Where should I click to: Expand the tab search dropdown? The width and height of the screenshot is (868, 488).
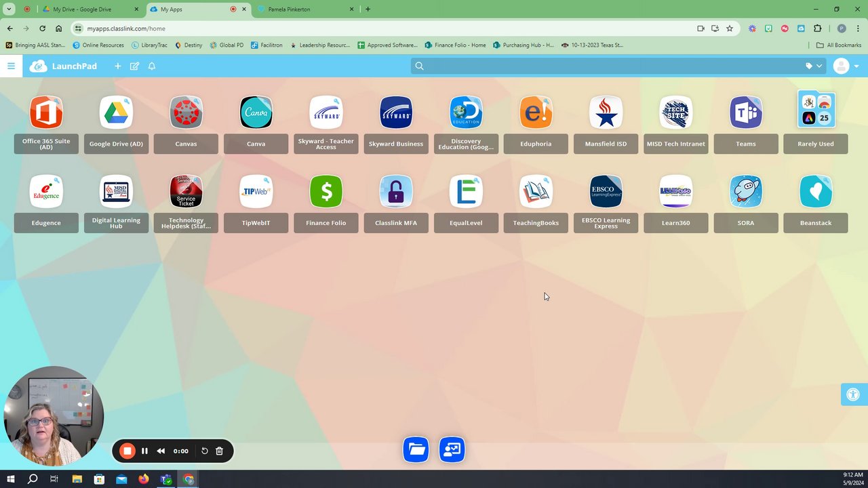tap(9, 9)
